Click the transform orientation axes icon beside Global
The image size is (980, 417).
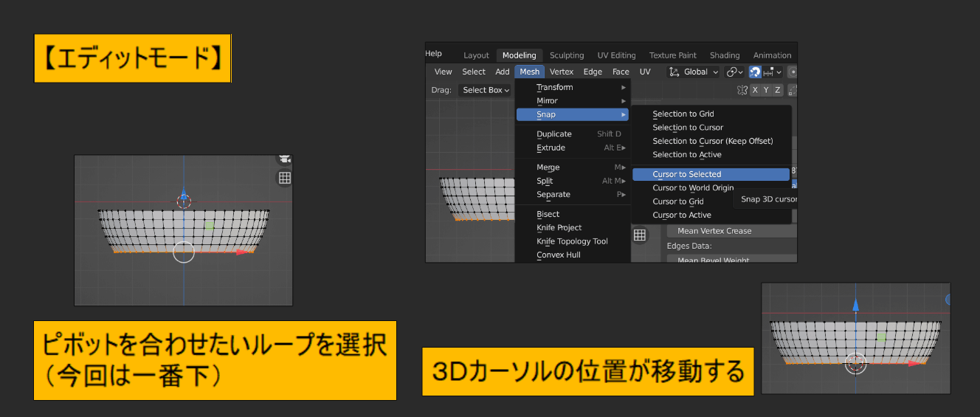(x=674, y=72)
